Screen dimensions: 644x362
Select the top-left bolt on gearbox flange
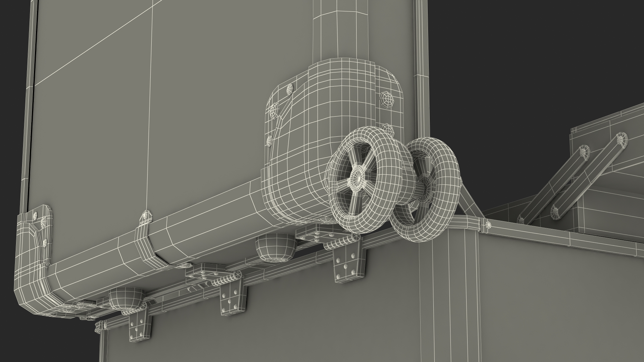[x=289, y=89]
